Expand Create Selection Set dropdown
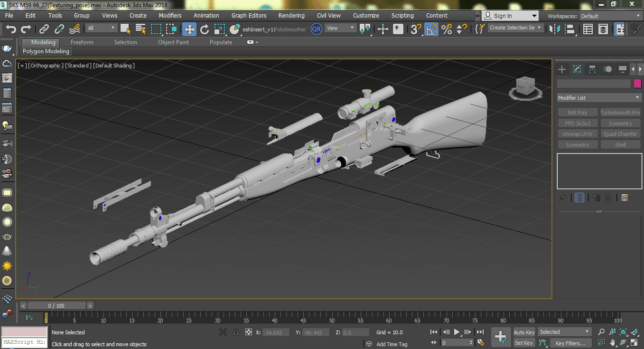The width and height of the screenshot is (644, 349). [515, 28]
